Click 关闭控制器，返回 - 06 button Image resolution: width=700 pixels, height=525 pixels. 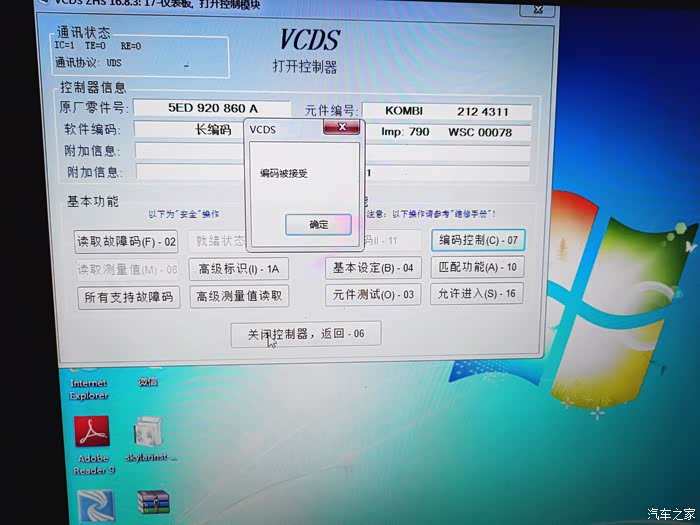pos(306,334)
